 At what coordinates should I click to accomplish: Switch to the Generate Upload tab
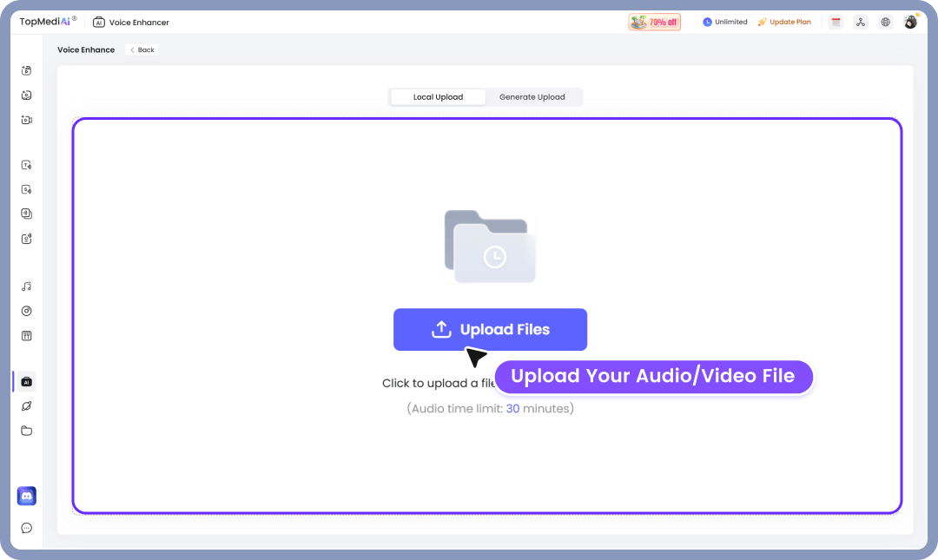coord(533,96)
